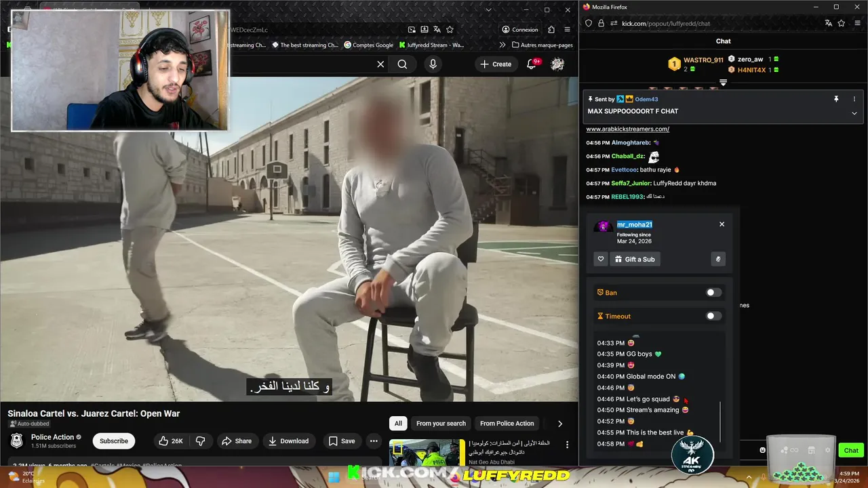The height and width of the screenshot is (488, 868).
Task: Click the Firefox translate icon
Action: pyautogui.click(x=829, y=23)
